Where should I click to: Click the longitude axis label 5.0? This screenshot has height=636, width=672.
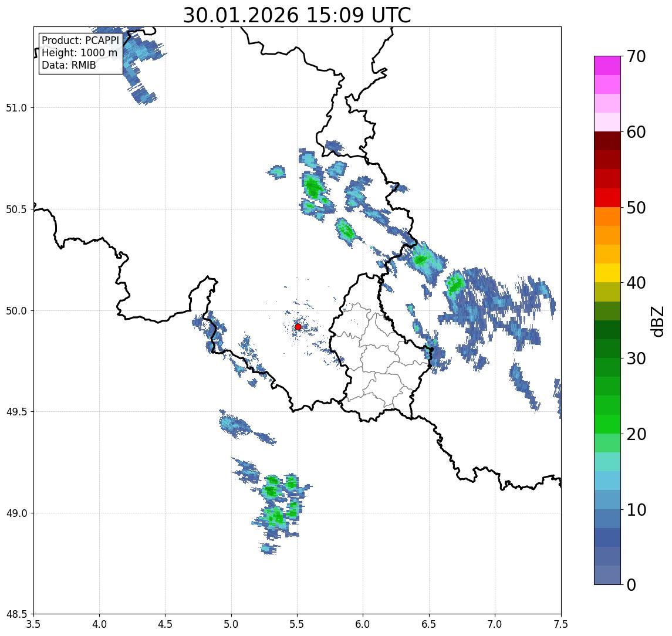click(231, 624)
